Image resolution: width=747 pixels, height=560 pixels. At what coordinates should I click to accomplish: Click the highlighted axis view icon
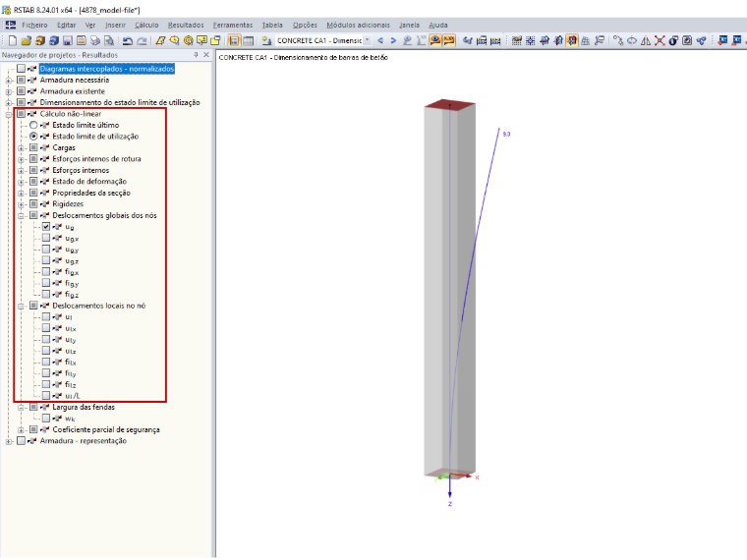click(572, 40)
